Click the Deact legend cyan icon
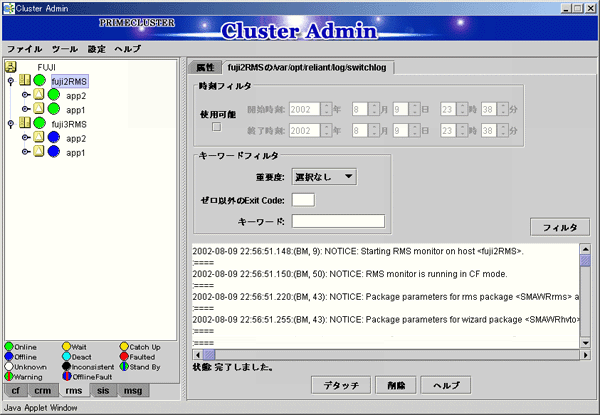Screen dimensions: 600x415 coord(67,356)
